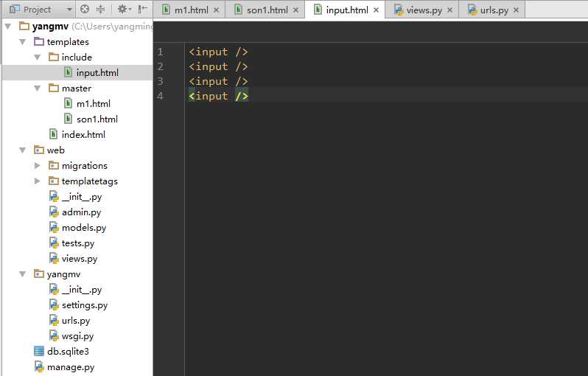Click the Python icon next to admin.py
The height and width of the screenshot is (376, 588).
pos(54,212)
